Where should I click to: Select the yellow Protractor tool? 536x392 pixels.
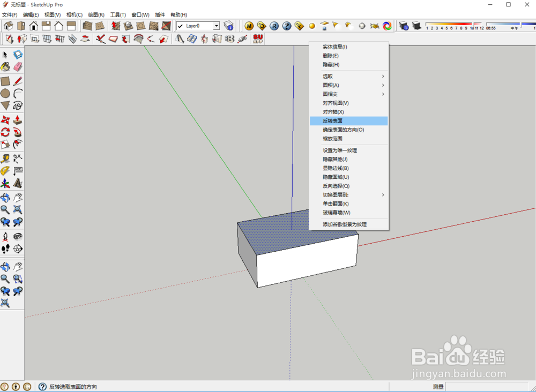(x=5, y=171)
